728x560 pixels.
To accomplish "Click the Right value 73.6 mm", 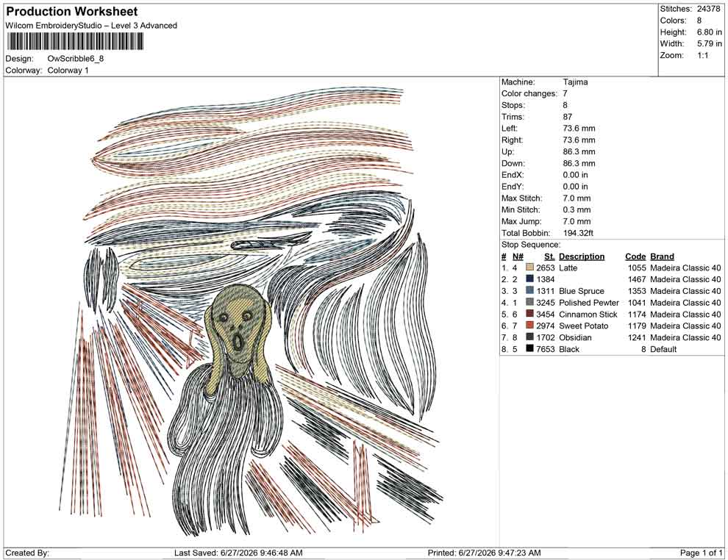I will (x=579, y=140).
